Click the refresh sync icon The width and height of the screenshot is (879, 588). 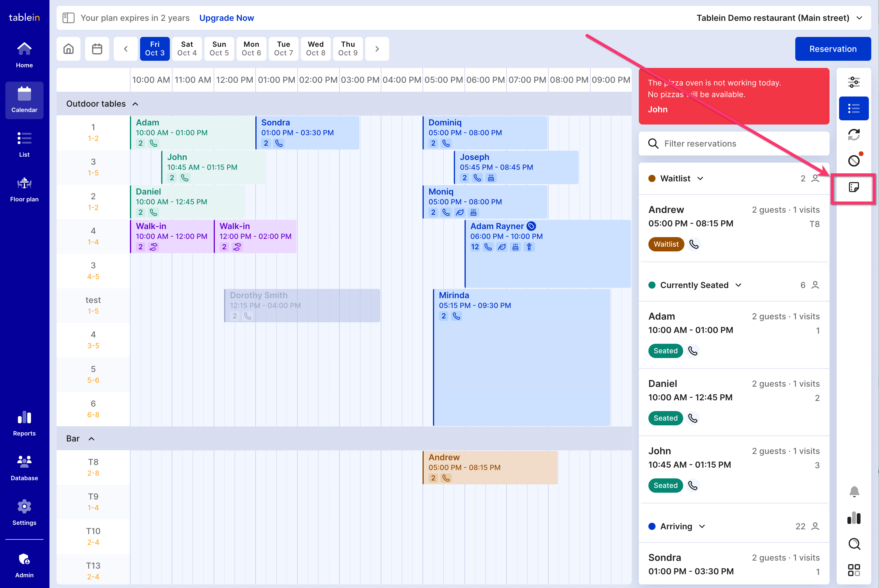coord(853,135)
